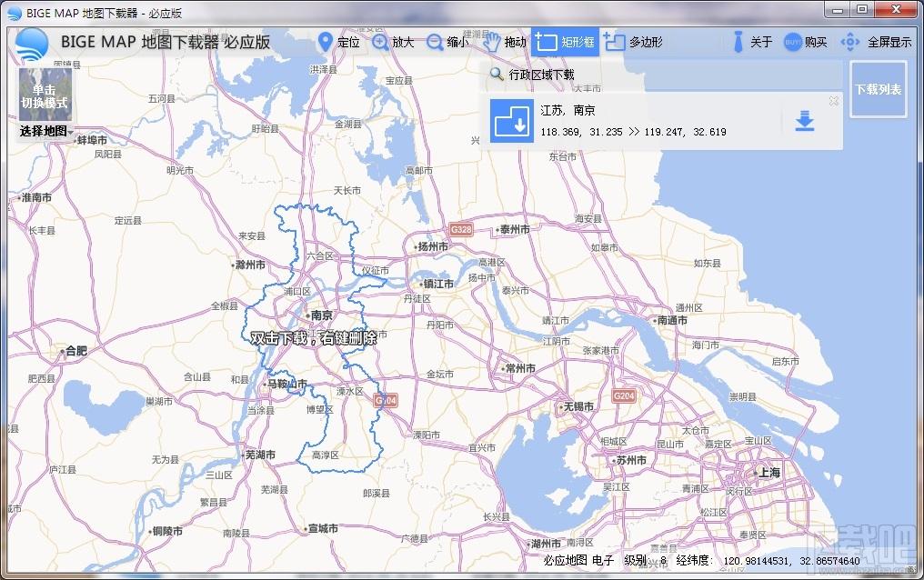The image size is (924, 580).
Task: Open the 关于 about dialog
Action: pyautogui.click(x=752, y=42)
